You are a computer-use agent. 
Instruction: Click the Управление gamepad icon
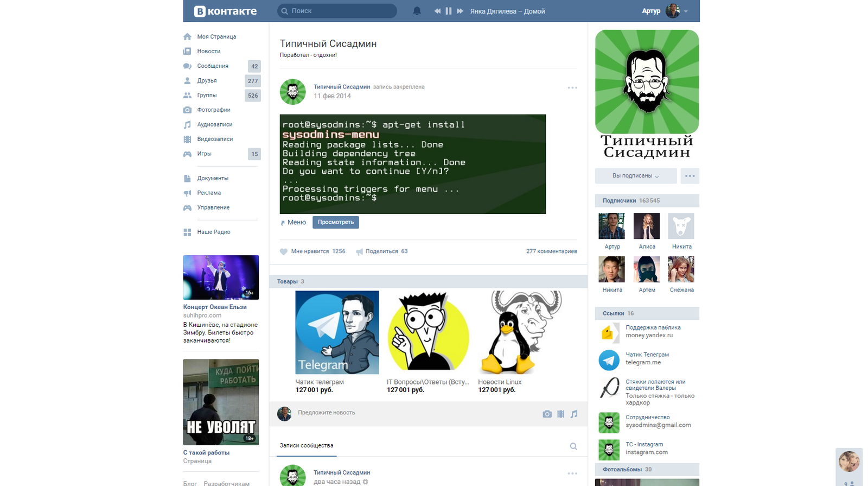pos(187,207)
